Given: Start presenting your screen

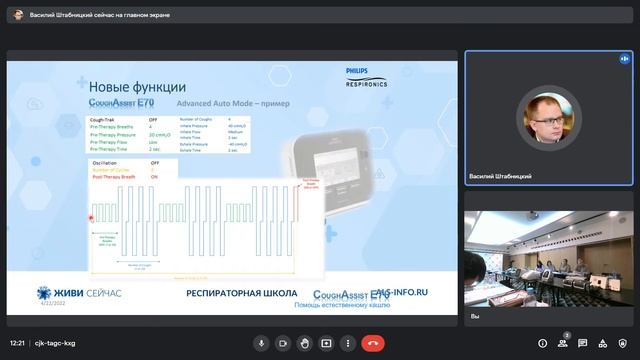Looking at the screenshot, I should [x=326, y=343].
